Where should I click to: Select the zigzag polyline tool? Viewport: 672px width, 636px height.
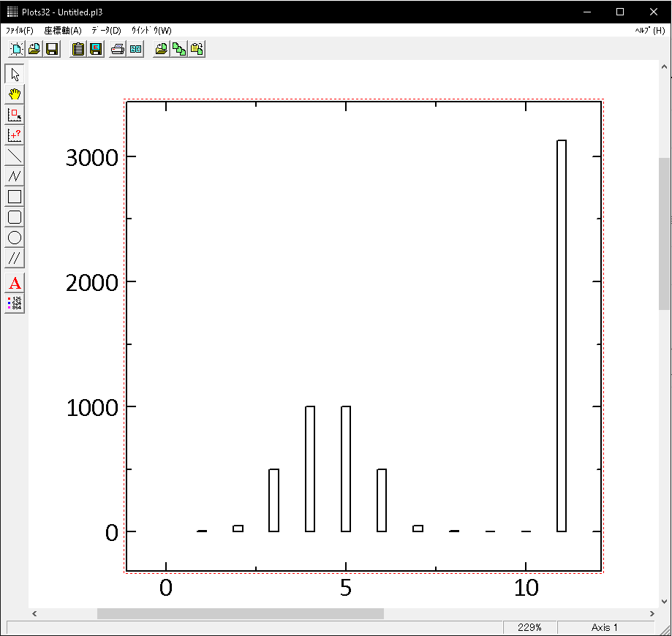[15, 176]
